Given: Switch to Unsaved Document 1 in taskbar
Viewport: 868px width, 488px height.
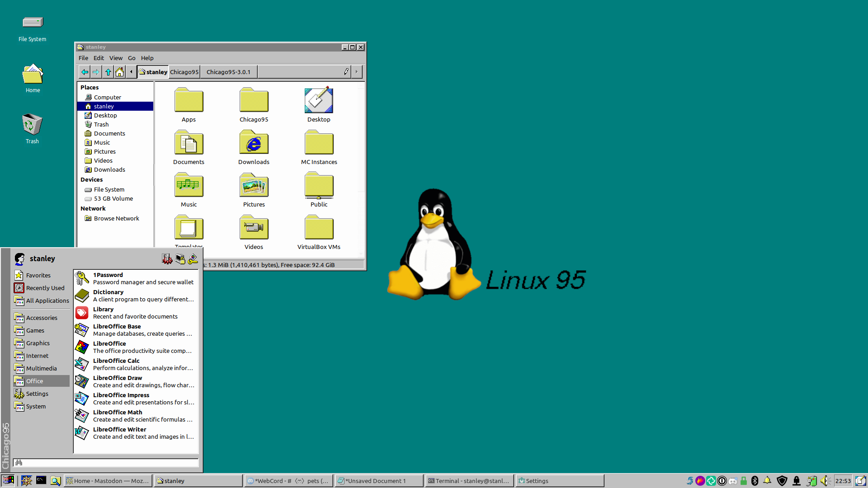Looking at the screenshot, I should [379, 481].
